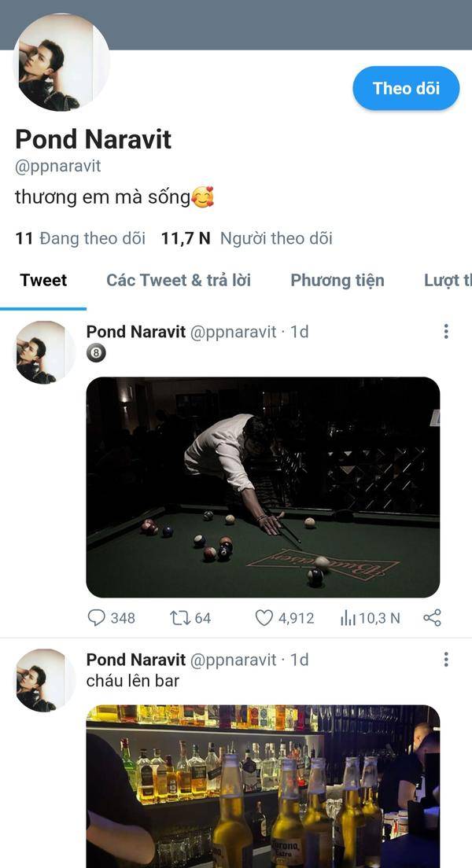
Task: Retweet the billiards tweet
Action: click(180, 618)
